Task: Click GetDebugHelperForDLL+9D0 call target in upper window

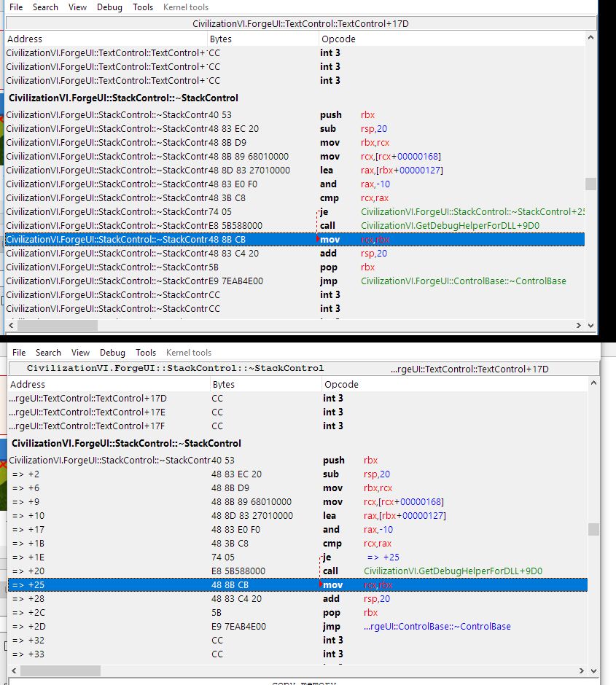Action: [450, 225]
